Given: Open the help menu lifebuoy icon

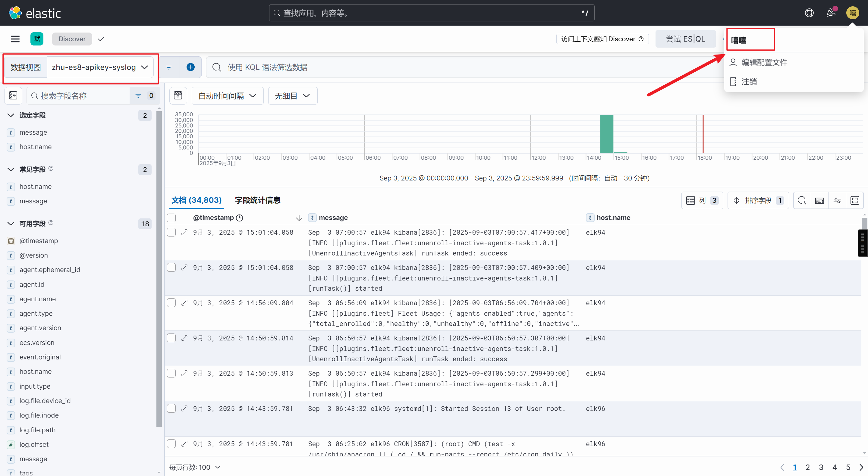Looking at the screenshot, I should click(x=809, y=13).
